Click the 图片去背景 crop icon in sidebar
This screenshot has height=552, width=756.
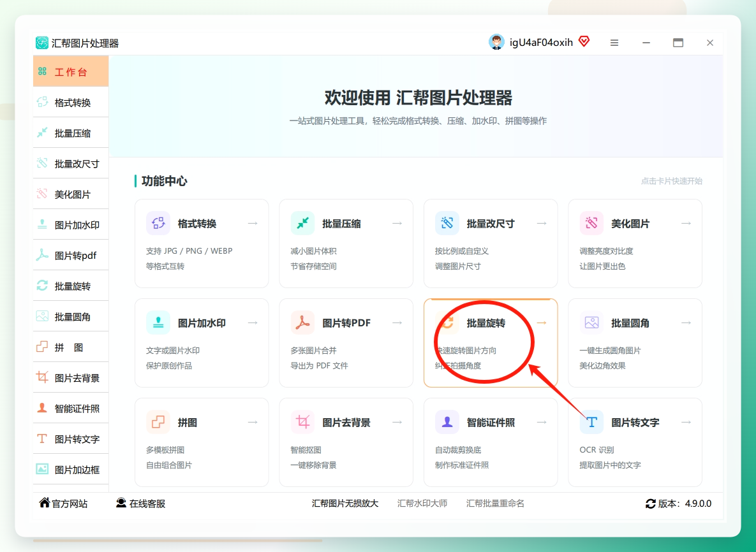(x=43, y=377)
